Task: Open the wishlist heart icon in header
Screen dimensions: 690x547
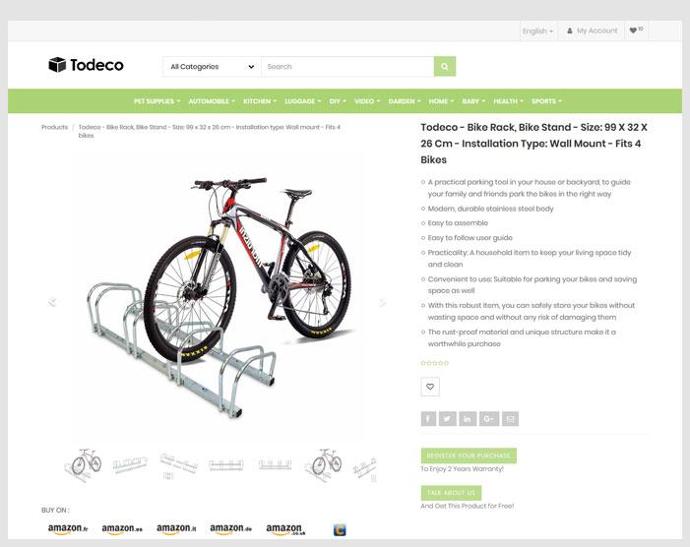Action: (636, 30)
